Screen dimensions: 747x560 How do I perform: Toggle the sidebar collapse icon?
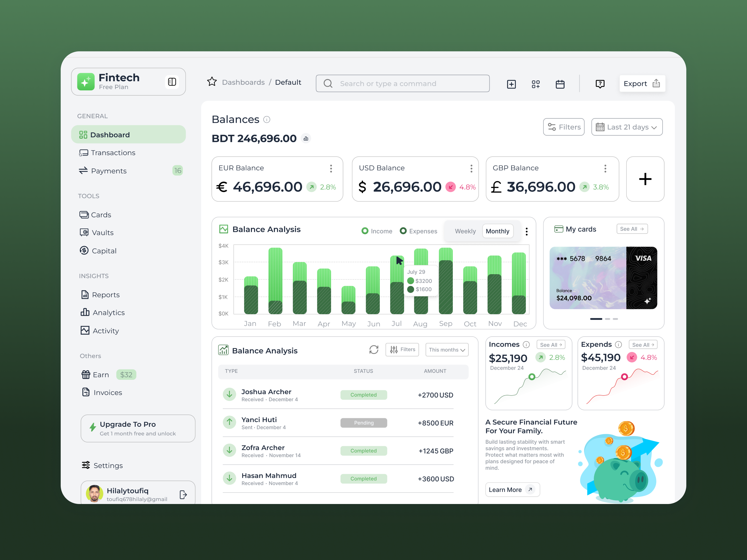pyautogui.click(x=172, y=82)
